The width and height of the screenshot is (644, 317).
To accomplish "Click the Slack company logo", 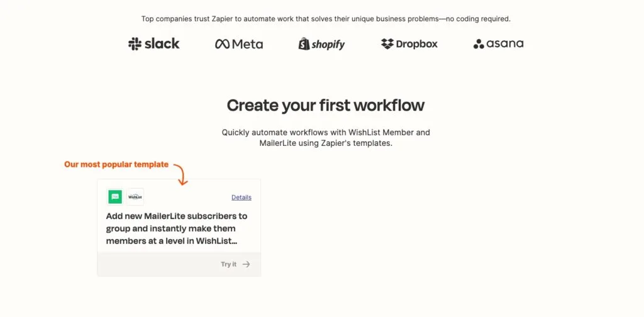I will point(154,44).
